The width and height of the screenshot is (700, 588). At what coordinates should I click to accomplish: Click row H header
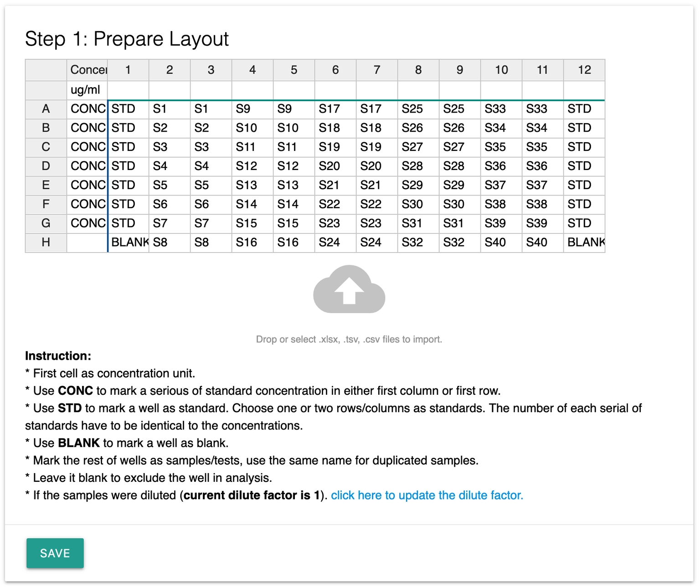pos(46,242)
